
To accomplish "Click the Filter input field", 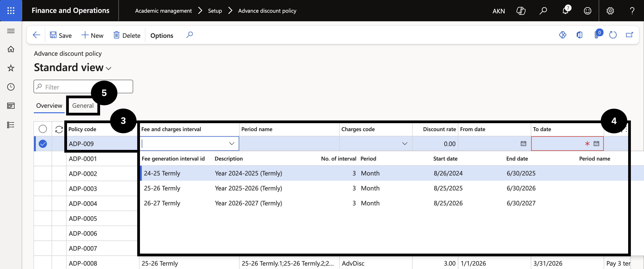I will click(x=83, y=87).
